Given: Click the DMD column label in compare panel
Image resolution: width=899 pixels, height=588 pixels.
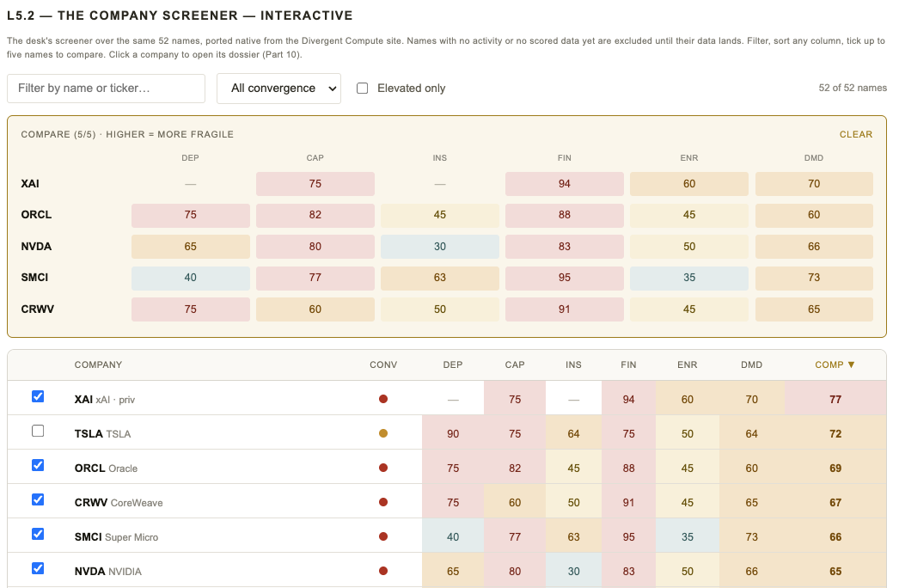Looking at the screenshot, I should (x=814, y=158).
